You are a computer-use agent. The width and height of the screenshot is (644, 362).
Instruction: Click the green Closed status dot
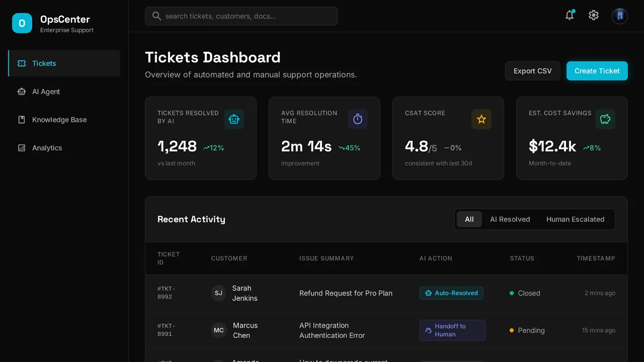pyautogui.click(x=511, y=293)
